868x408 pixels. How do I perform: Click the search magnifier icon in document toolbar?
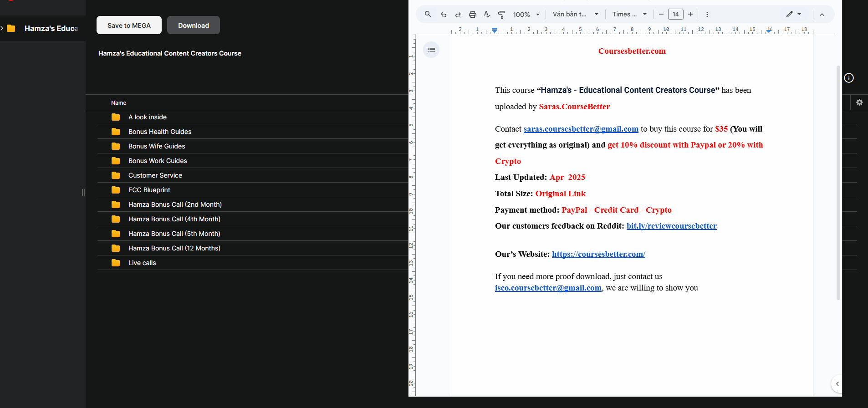428,14
